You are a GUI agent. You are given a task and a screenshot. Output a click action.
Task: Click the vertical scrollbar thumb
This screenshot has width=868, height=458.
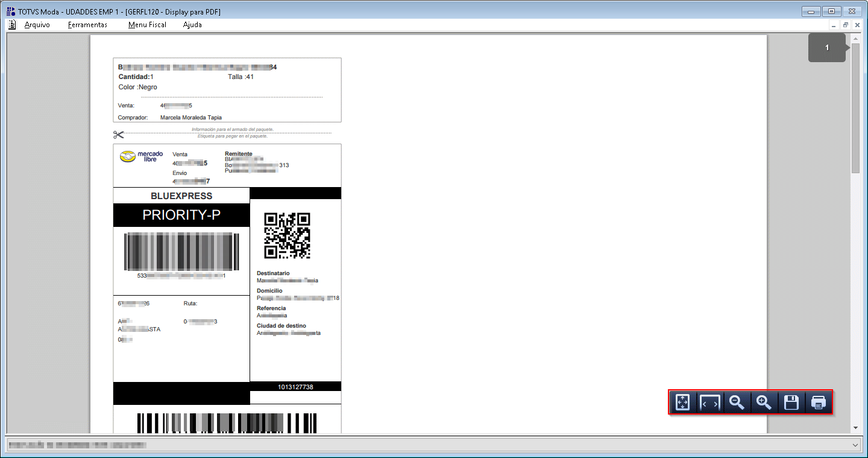pos(855,109)
